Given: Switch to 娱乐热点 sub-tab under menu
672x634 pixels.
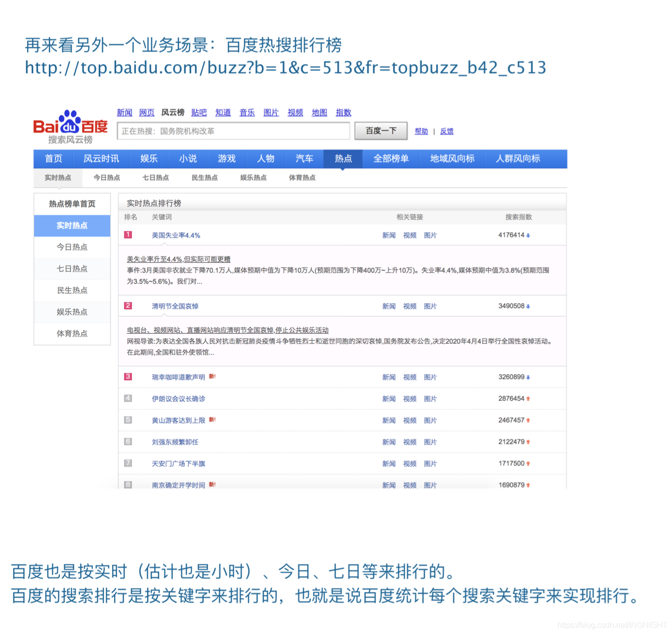Looking at the screenshot, I should [x=253, y=178].
